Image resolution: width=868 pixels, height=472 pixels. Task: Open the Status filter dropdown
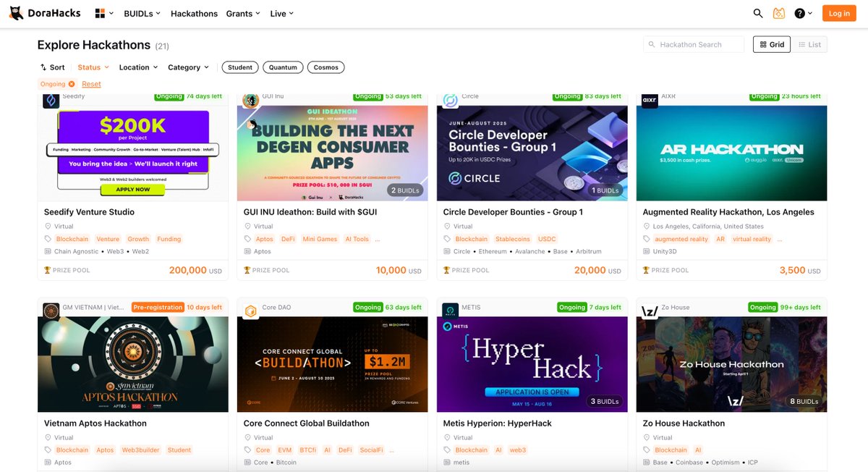click(x=93, y=67)
